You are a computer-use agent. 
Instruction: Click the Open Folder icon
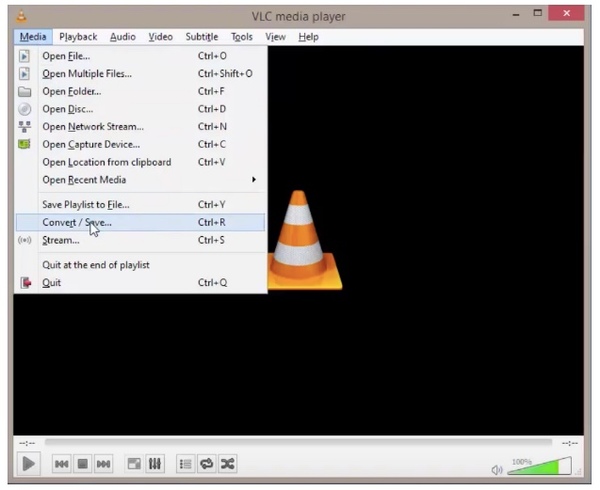point(24,91)
